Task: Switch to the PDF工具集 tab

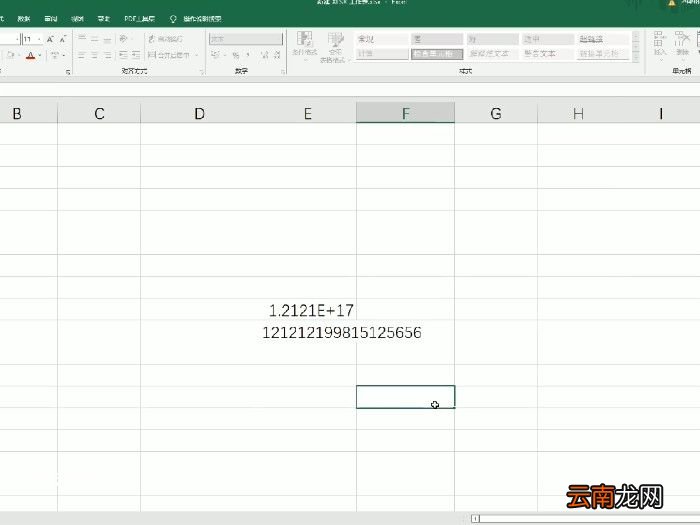Action: [139, 19]
